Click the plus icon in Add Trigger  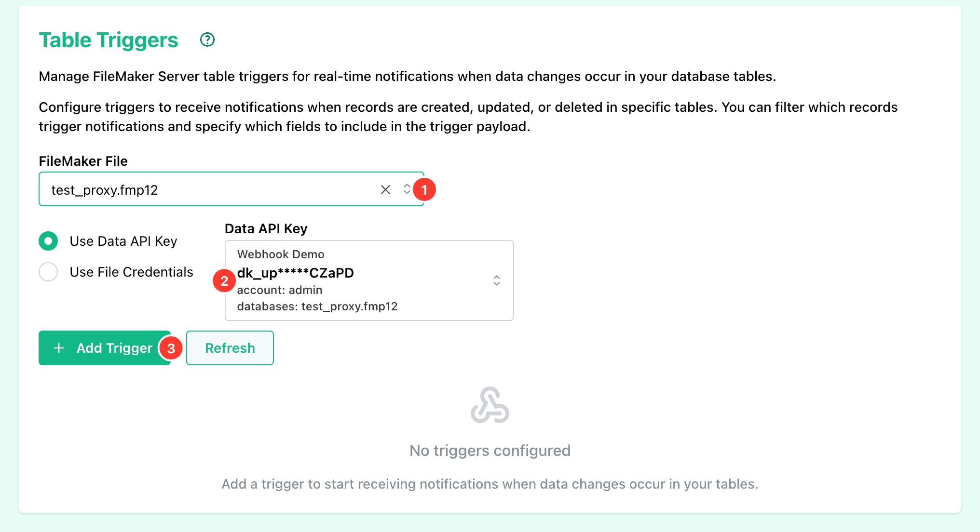(59, 348)
